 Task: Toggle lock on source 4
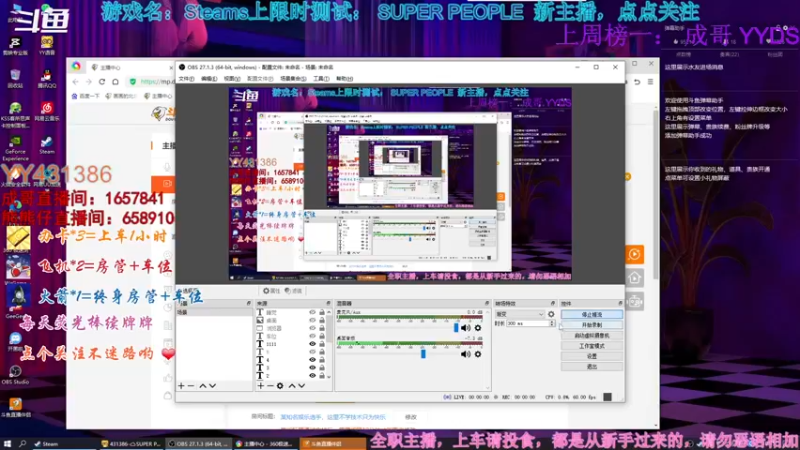(x=322, y=360)
